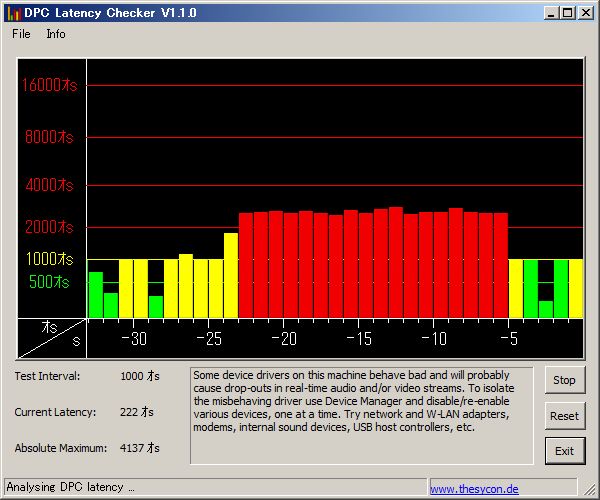Click the 4000 axis label
The height and width of the screenshot is (500, 600).
[49, 185]
